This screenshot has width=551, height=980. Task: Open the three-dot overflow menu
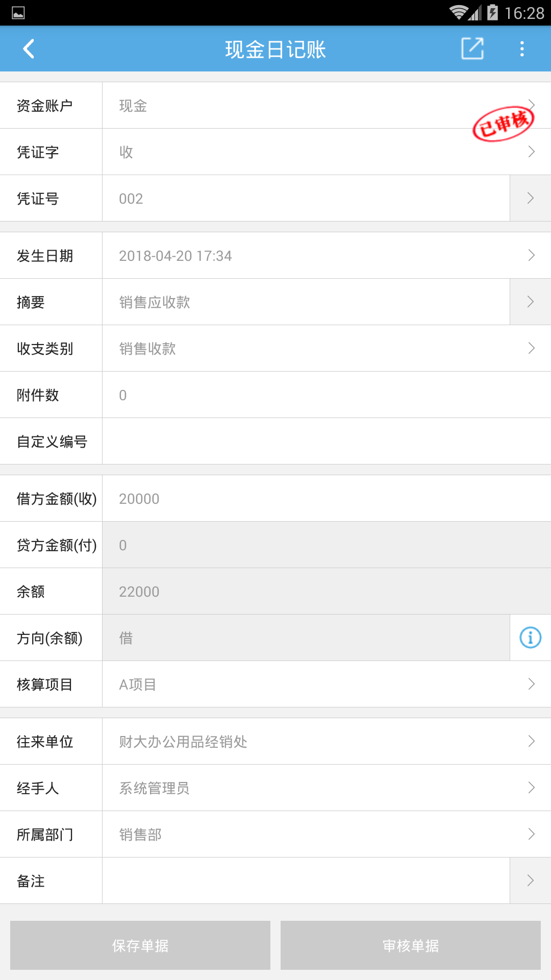522,49
